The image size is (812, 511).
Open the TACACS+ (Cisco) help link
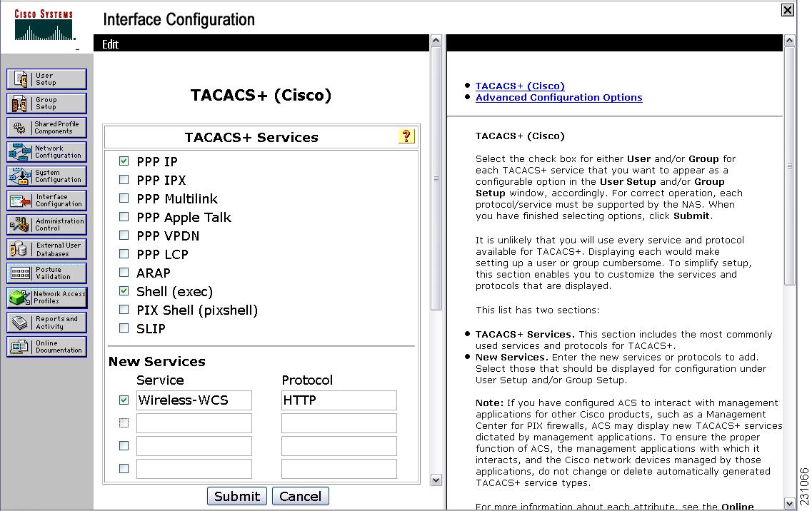520,86
